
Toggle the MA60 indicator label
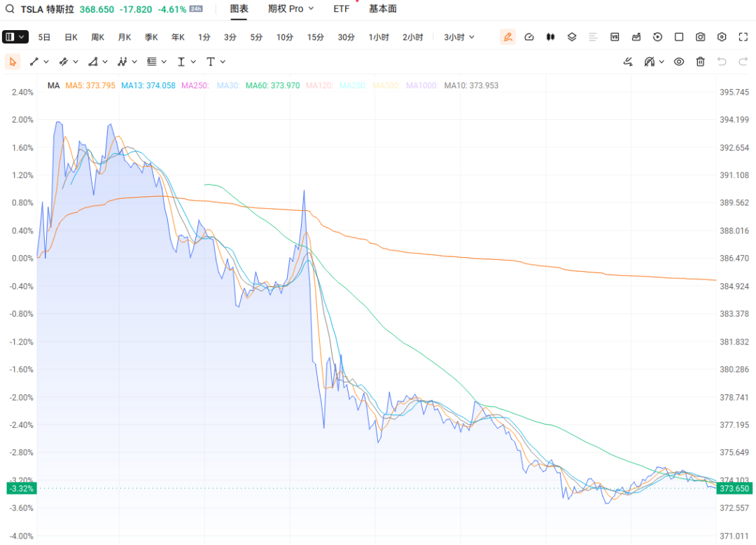[272, 85]
